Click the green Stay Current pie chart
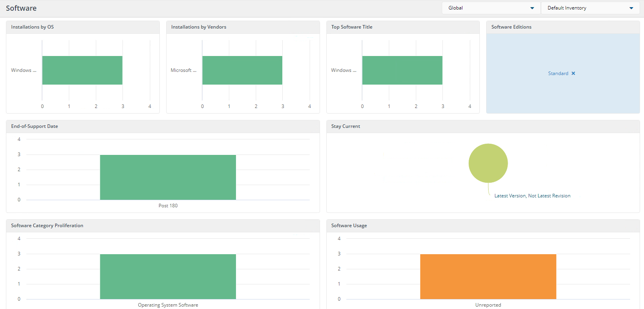Viewport: 644px width, 309px height. point(488,163)
